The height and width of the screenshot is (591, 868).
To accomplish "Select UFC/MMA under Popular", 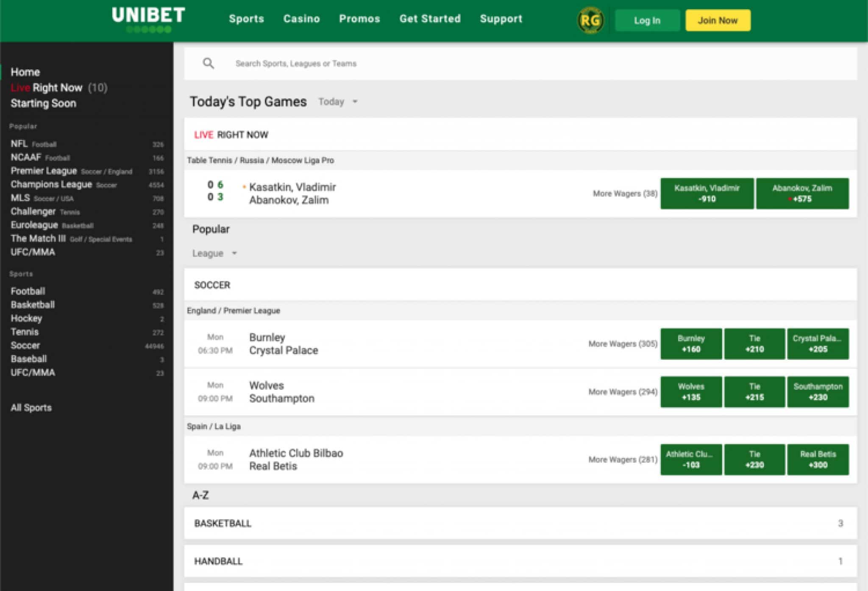I will [x=87, y=252].
